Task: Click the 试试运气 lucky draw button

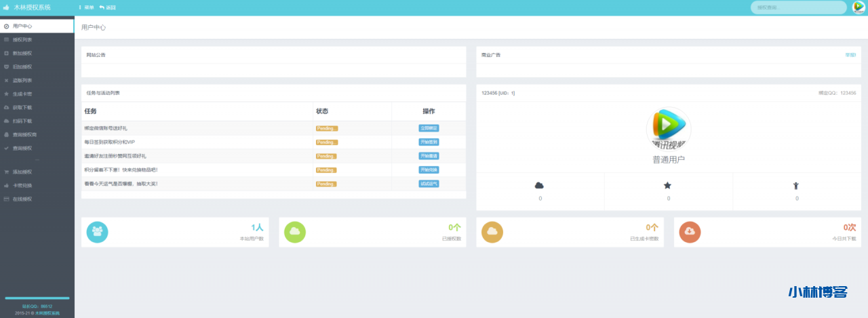Action: [x=429, y=184]
